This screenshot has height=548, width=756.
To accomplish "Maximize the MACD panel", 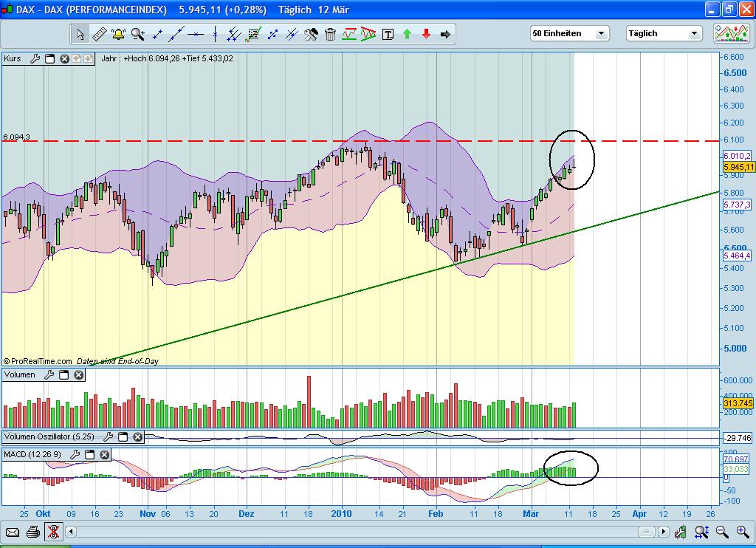I will click(x=89, y=454).
